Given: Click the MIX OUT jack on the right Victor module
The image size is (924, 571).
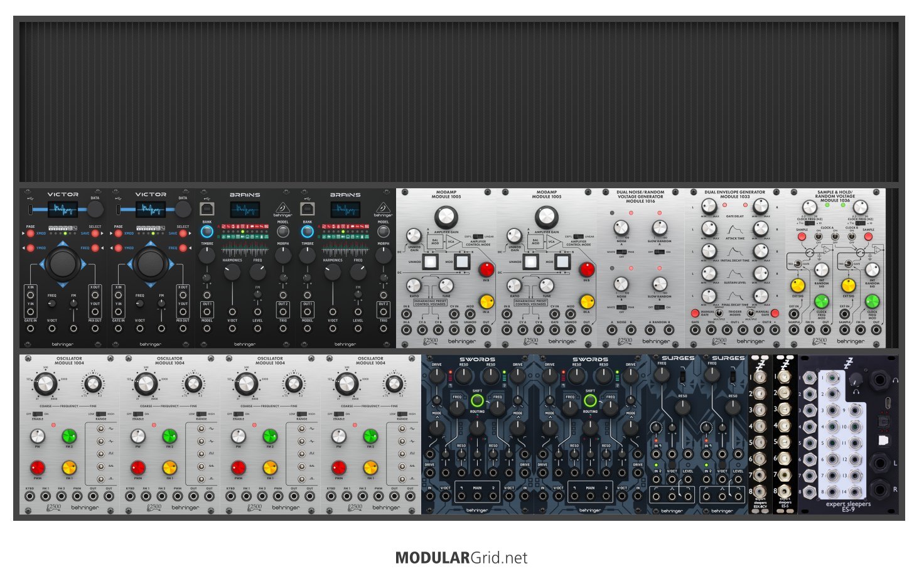Looking at the screenshot, I should (x=183, y=328).
